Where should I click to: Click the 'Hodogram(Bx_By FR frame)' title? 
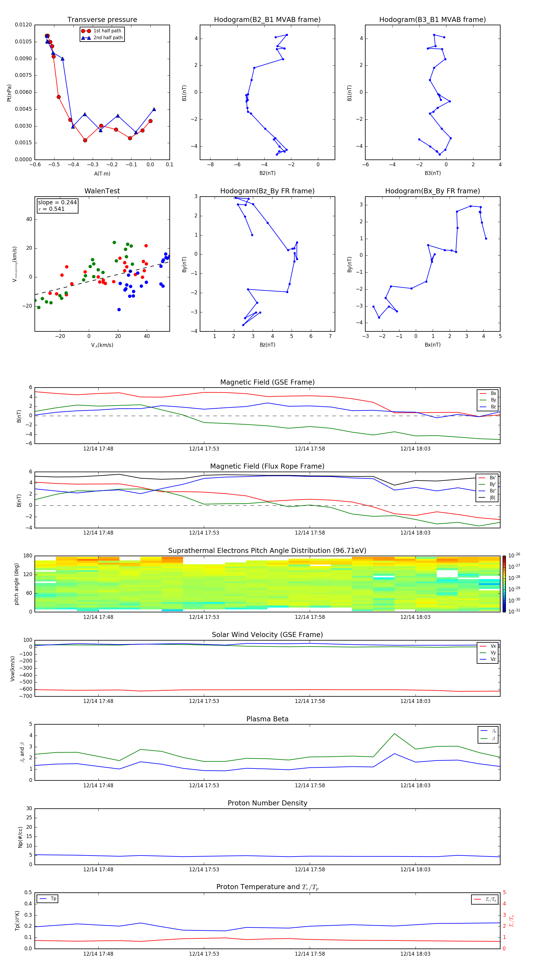(432, 191)
